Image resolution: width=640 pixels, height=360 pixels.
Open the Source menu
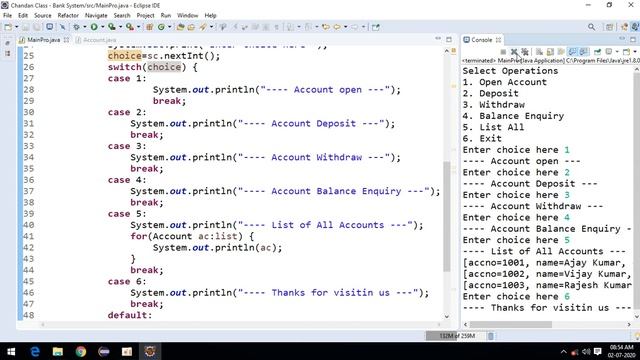43,16
